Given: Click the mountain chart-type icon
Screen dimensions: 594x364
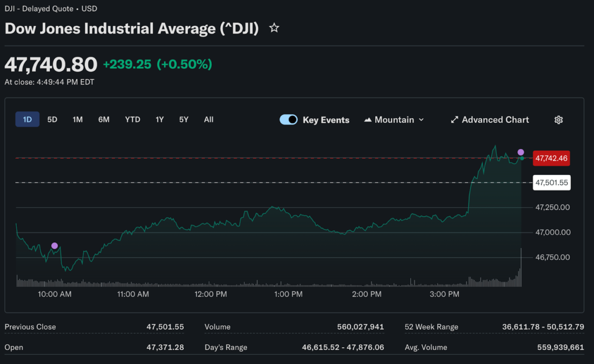Looking at the screenshot, I should click(x=368, y=120).
